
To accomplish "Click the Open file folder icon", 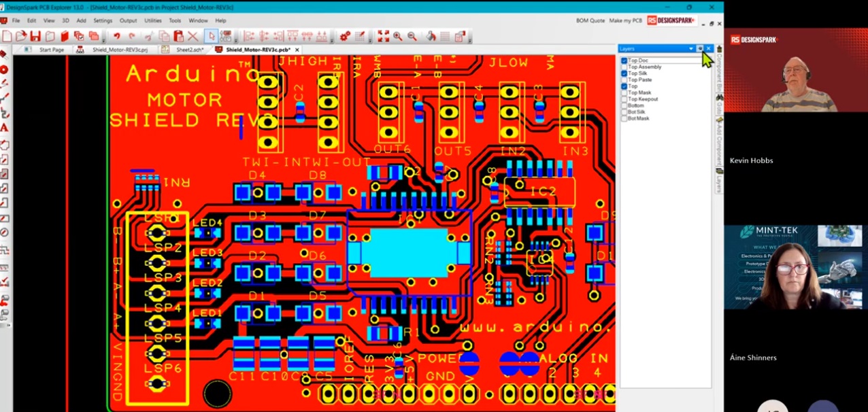I will pyautogui.click(x=21, y=36).
